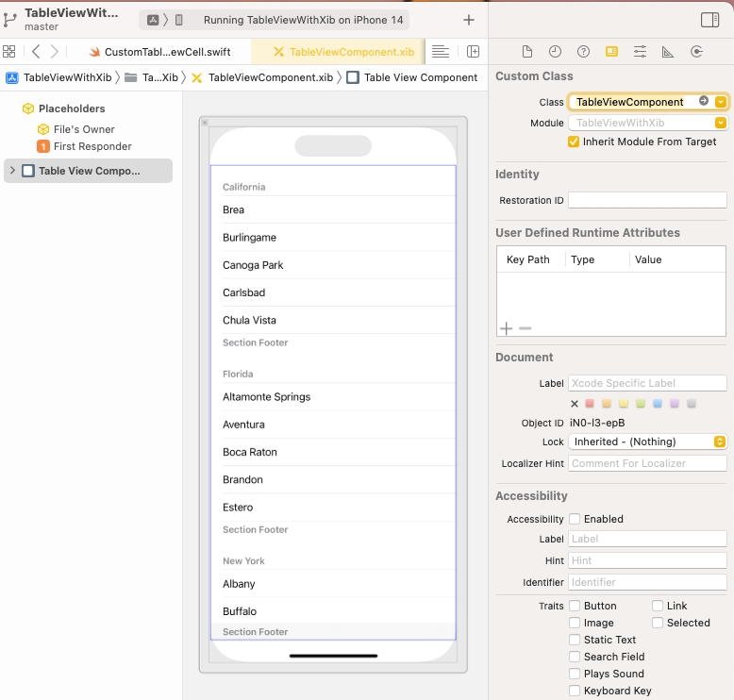Screen dimensions: 734x700
Task: Click the plus Library button
Action: (469, 20)
